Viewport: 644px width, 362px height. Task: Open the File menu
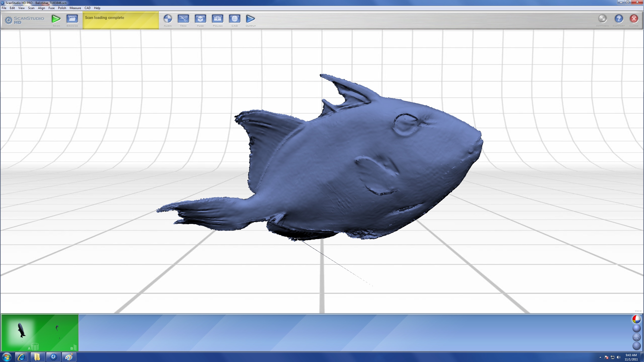[4, 8]
